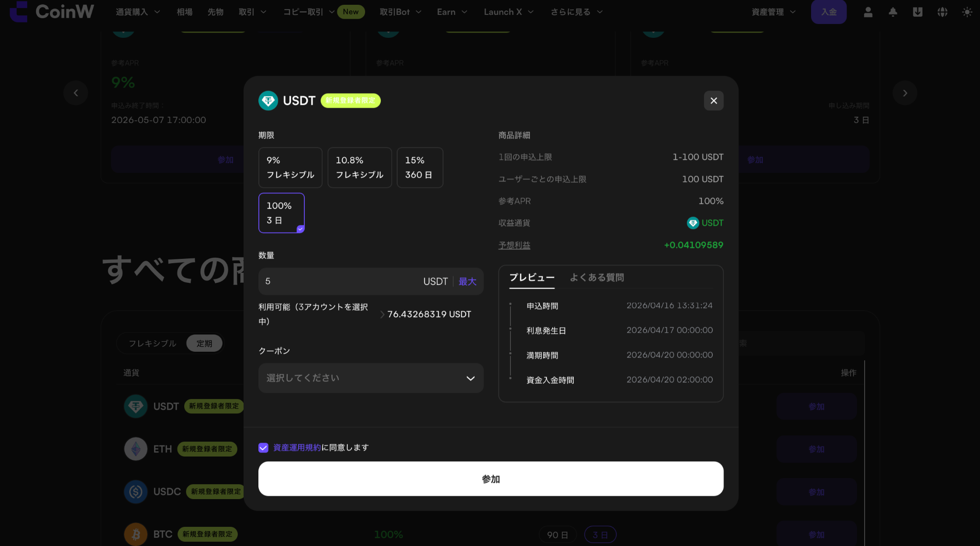Select the 10.8% flexible term option
The image size is (980, 546).
[360, 167]
